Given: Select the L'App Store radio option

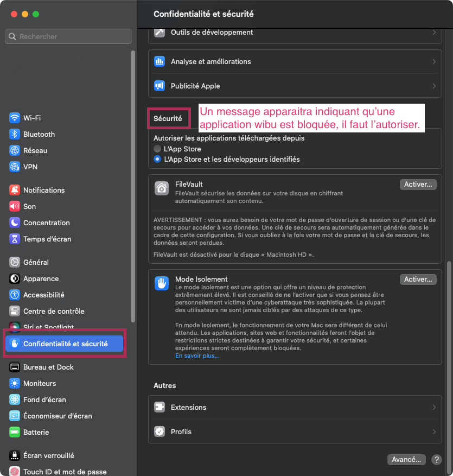Looking at the screenshot, I should tap(157, 149).
